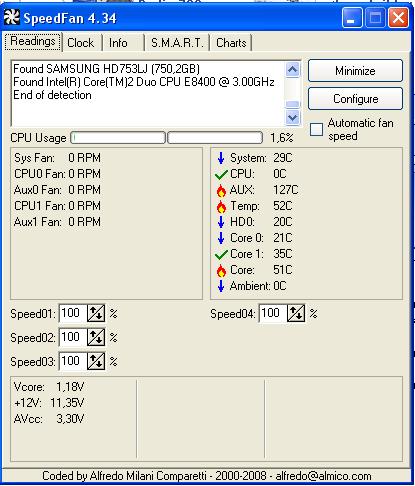This screenshot has height=486, width=415.
Task: Maximize the SpeedFan window
Action: [x=375, y=17]
